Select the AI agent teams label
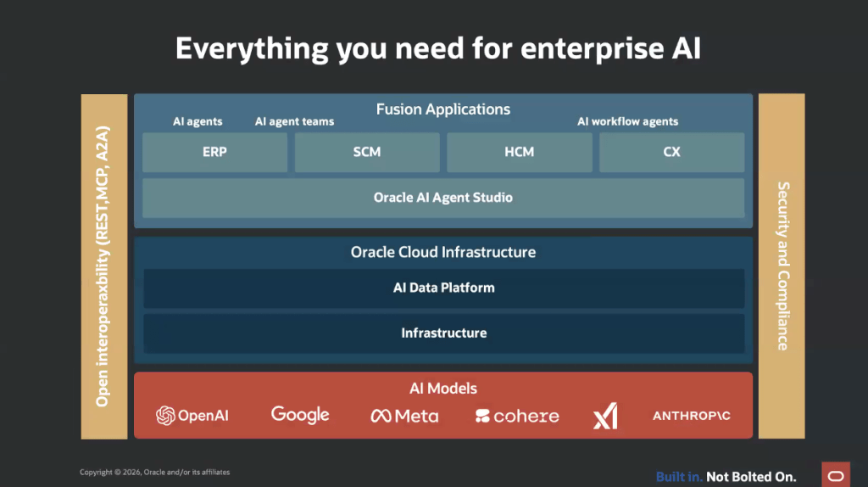 click(294, 121)
